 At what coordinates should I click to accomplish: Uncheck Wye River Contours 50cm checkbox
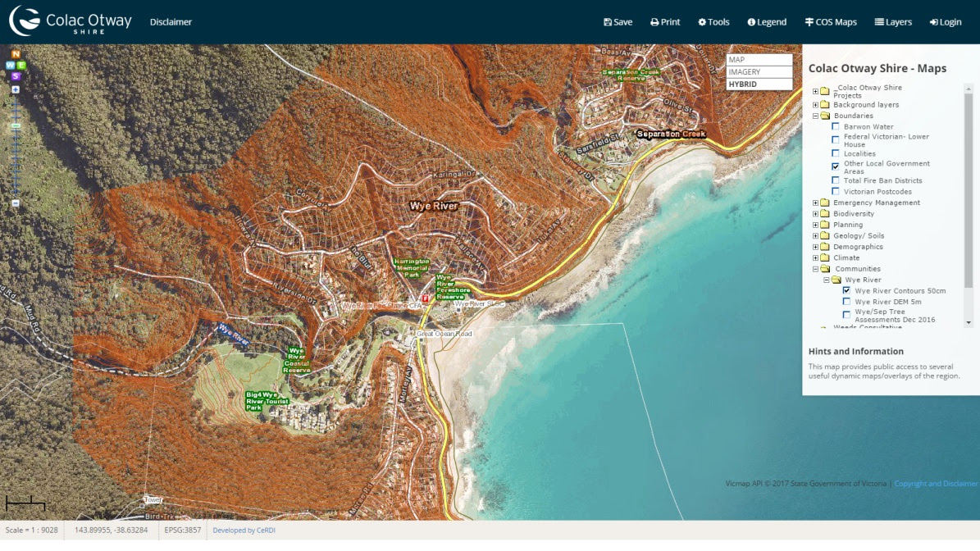point(847,290)
